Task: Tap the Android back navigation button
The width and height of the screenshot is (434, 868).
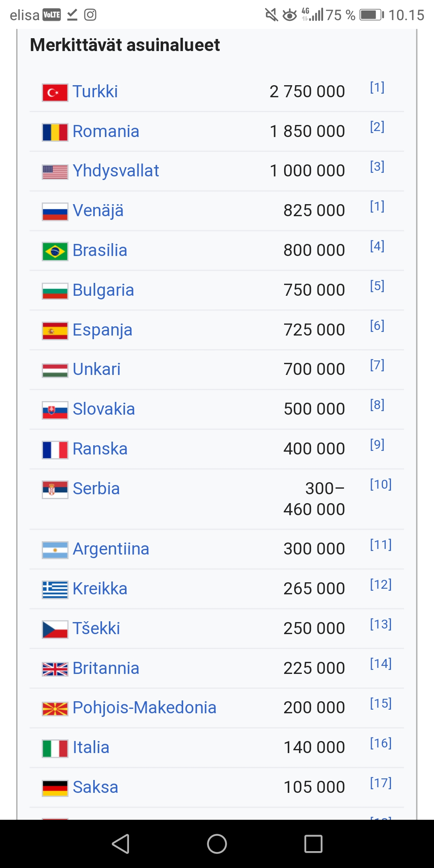Action: [x=121, y=843]
